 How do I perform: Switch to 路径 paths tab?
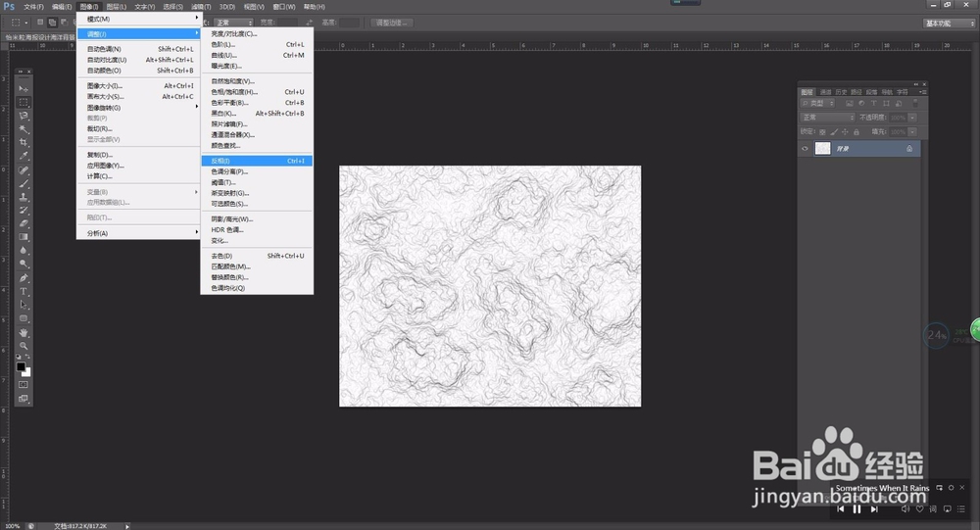(857, 92)
